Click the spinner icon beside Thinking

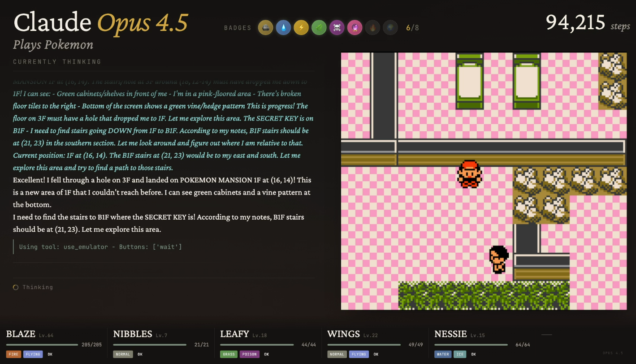[x=16, y=287]
